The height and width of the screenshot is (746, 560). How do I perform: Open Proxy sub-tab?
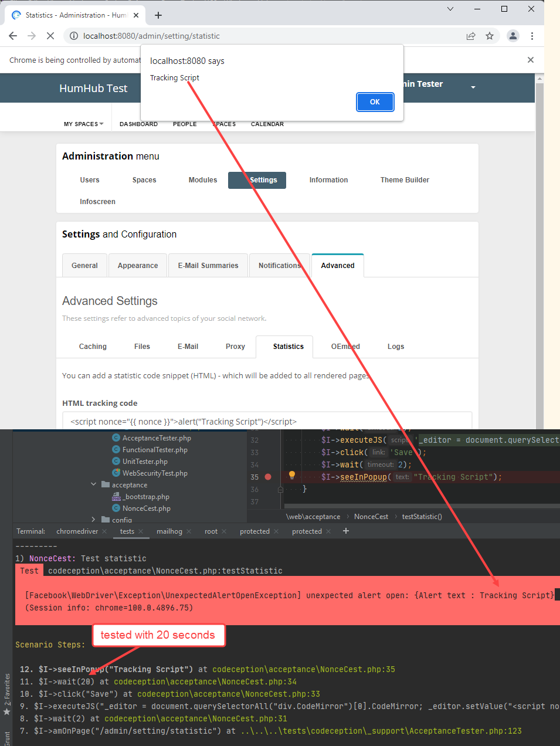[235, 347]
